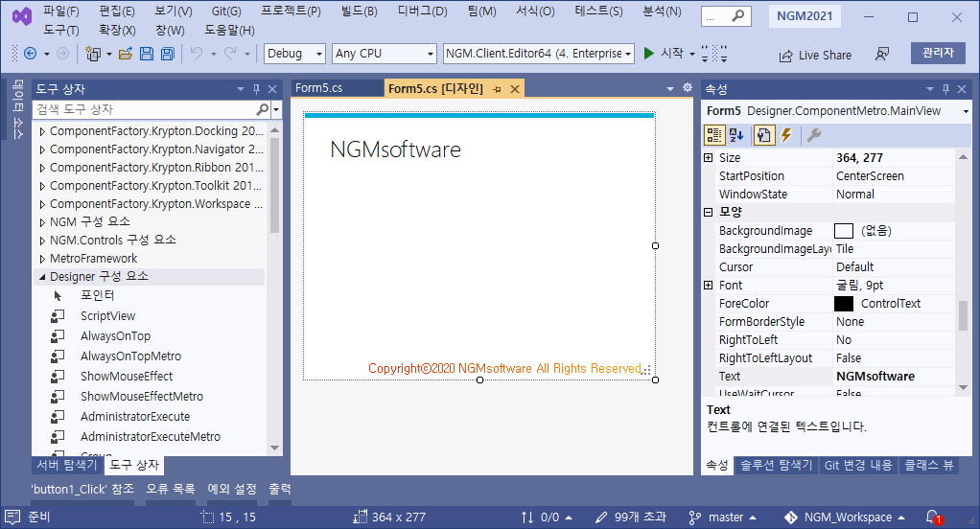Viewport: 980px width, 529px height.
Task: Expand the Font property node
Action: tap(708, 285)
